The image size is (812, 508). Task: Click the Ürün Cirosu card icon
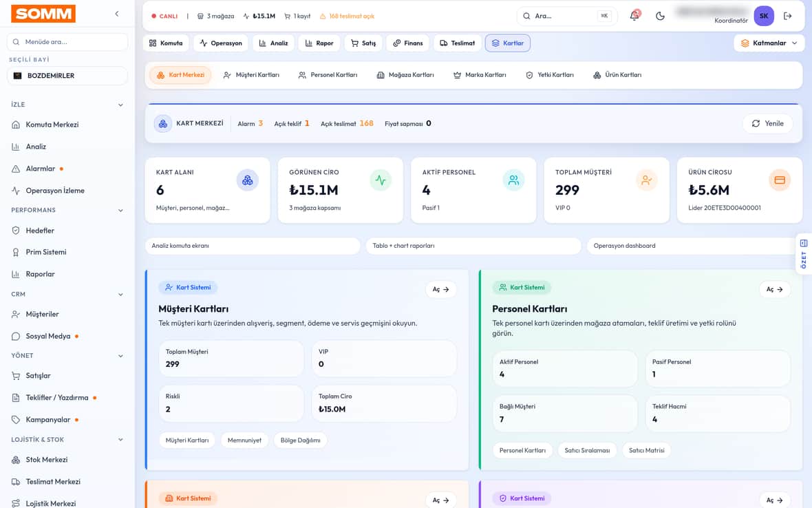[780, 180]
